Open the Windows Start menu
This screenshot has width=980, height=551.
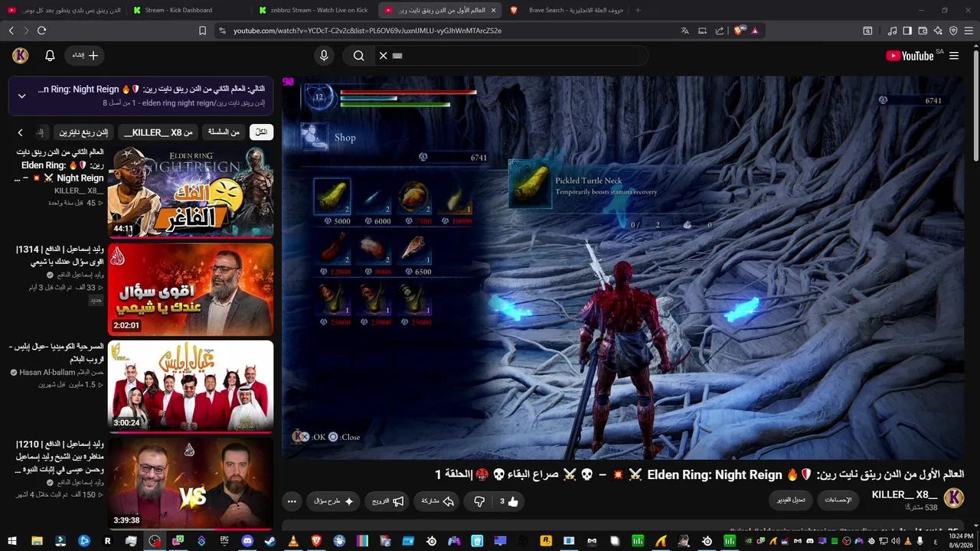(x=12, y=541)
